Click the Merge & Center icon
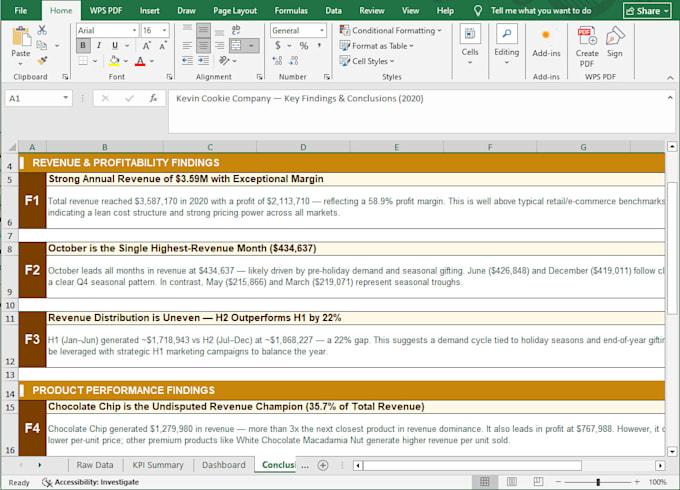Image resolution: width=680 pixels, height=490 pixels. (x=236, y=46)
